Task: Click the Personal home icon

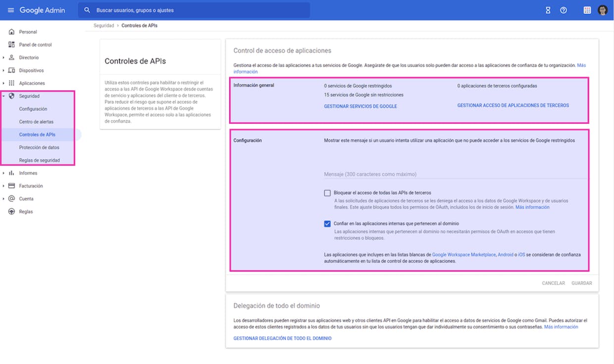Action: coord(11,32)
